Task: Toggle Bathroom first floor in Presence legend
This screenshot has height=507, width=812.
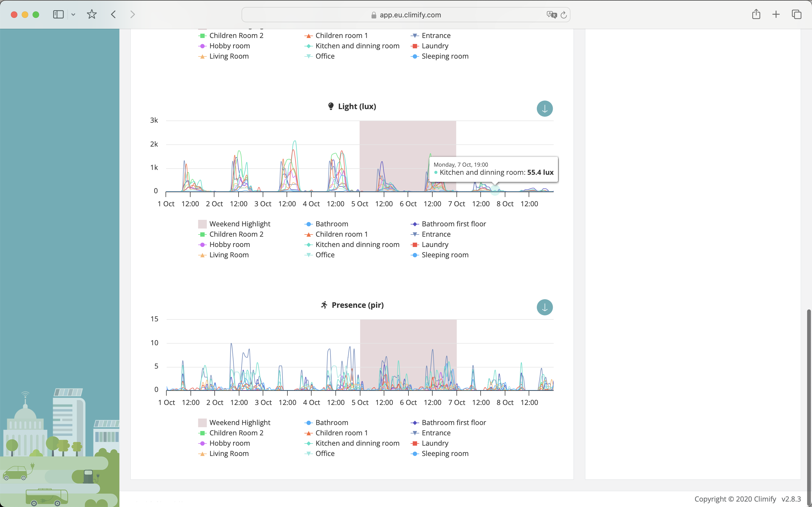Action: 448,423
